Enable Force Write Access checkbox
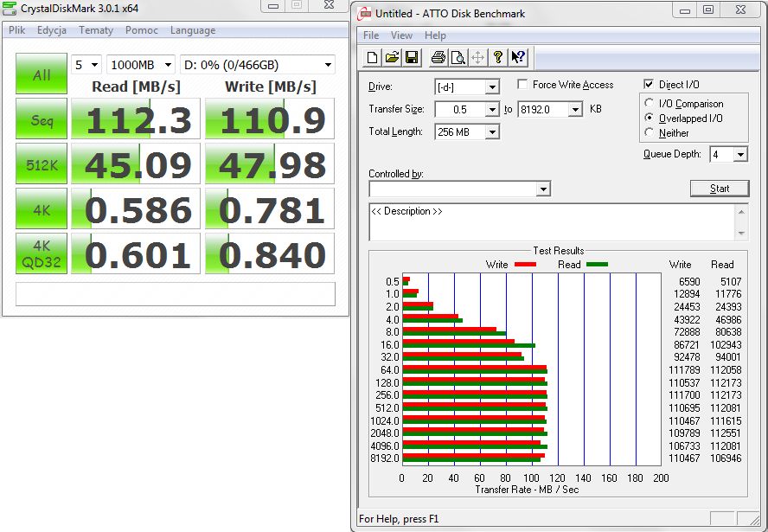 pos(522,84)
